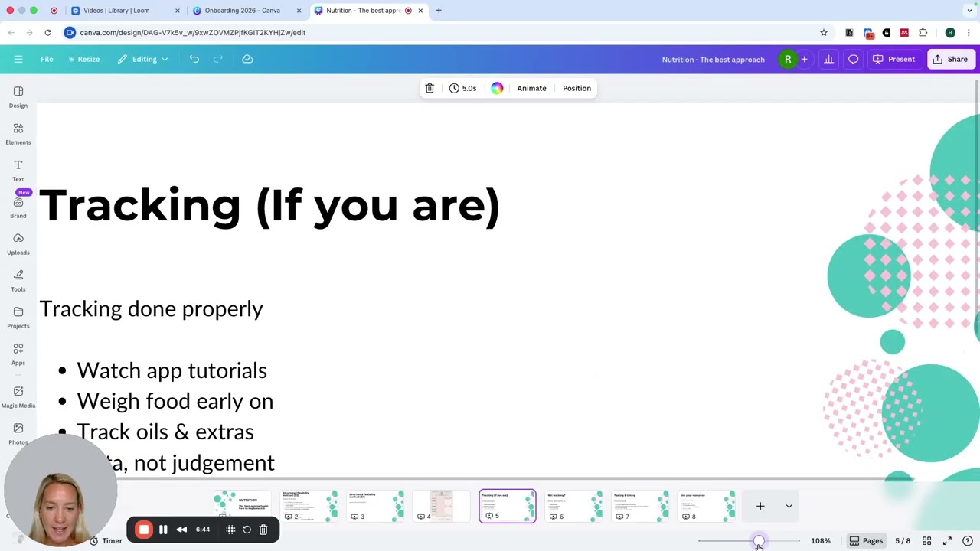
Task: Toggle the Pages thumbnail strip
Action: coord(865,541)
